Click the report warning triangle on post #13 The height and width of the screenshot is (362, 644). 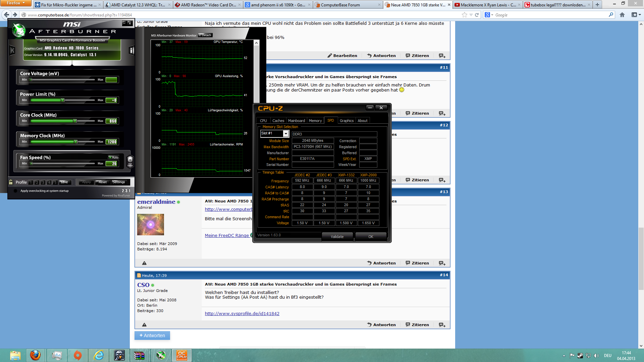(x=144, y=263)
